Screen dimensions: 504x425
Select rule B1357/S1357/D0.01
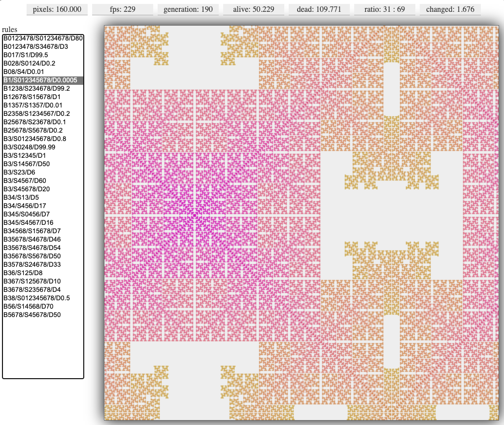(x=43, y=105)
